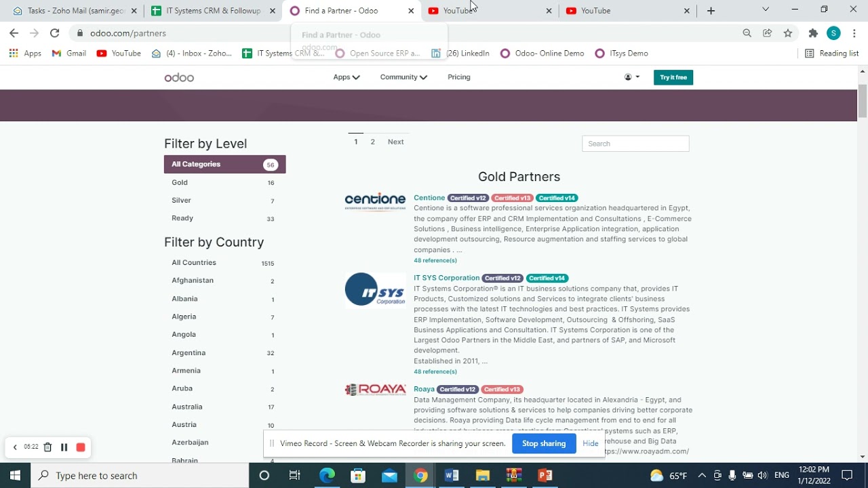The height and width of the screenshot is (488, 868).
Task: Click the Next pagination link
Action: coord(395,142)
